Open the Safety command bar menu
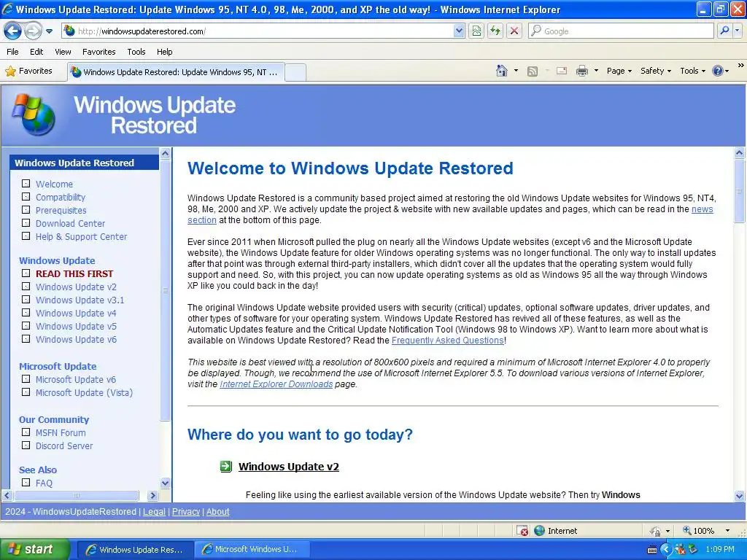The height and width of the screenshot is (560, 747). pos(656,71)
